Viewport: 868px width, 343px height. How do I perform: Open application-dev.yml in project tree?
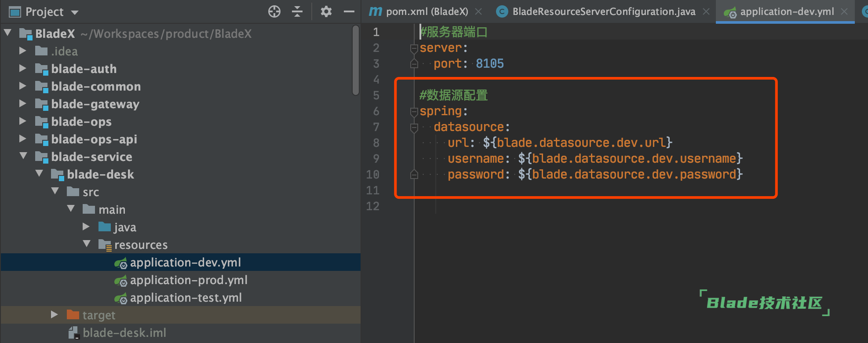click(180, 262)
